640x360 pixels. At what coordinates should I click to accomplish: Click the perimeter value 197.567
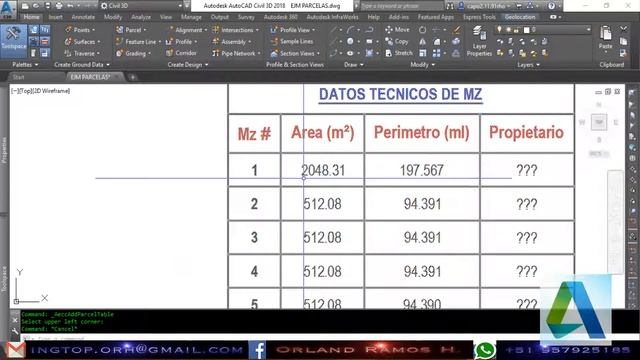(x=422, y=170)
